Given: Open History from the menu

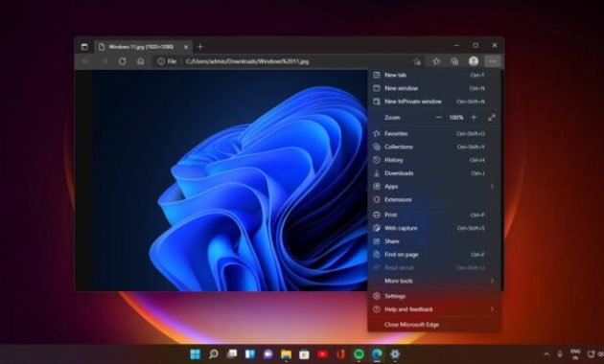Looking at the screenshot, I should [x=434, y=160].
